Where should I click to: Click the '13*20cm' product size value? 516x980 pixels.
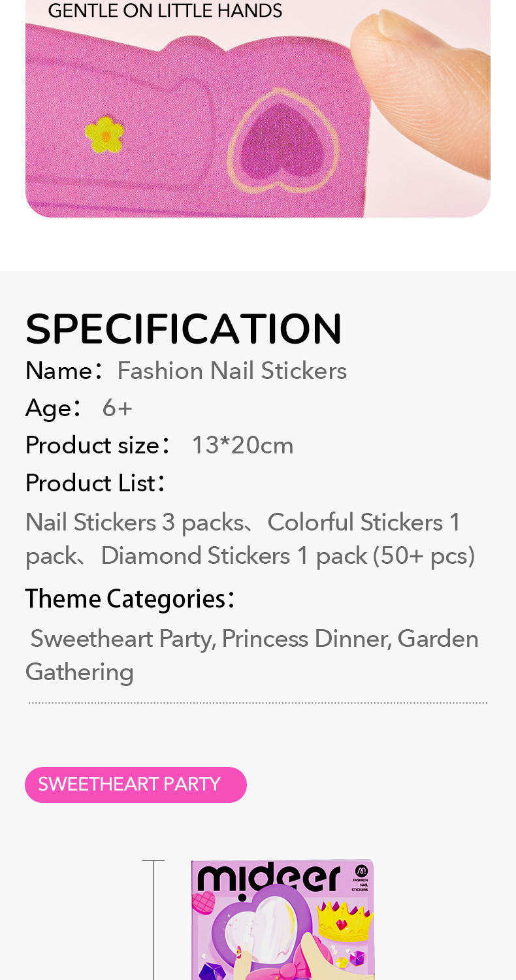pyautogui.click(x=242, y=446)
